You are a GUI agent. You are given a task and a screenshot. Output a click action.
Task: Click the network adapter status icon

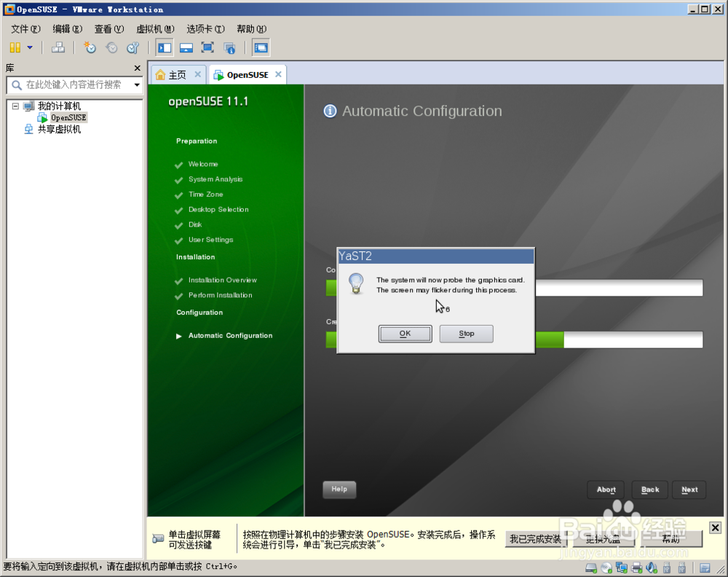point(622,568)
